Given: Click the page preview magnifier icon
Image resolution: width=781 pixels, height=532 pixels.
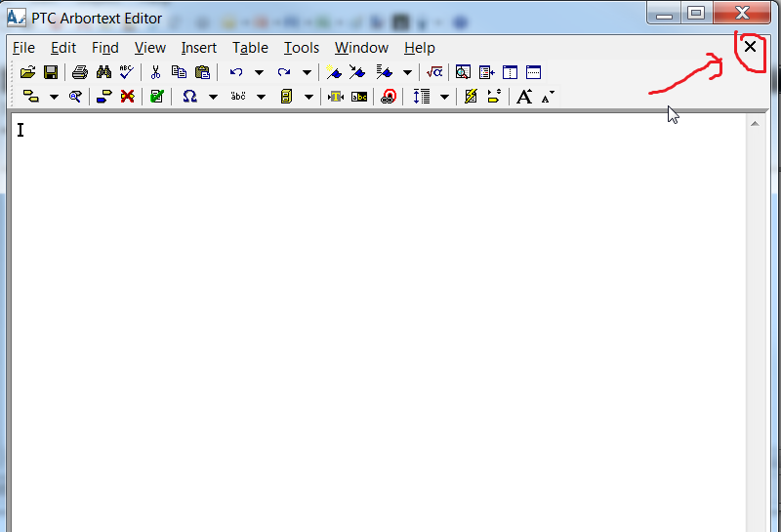Looking at the screenshot, I should [463, 72].
